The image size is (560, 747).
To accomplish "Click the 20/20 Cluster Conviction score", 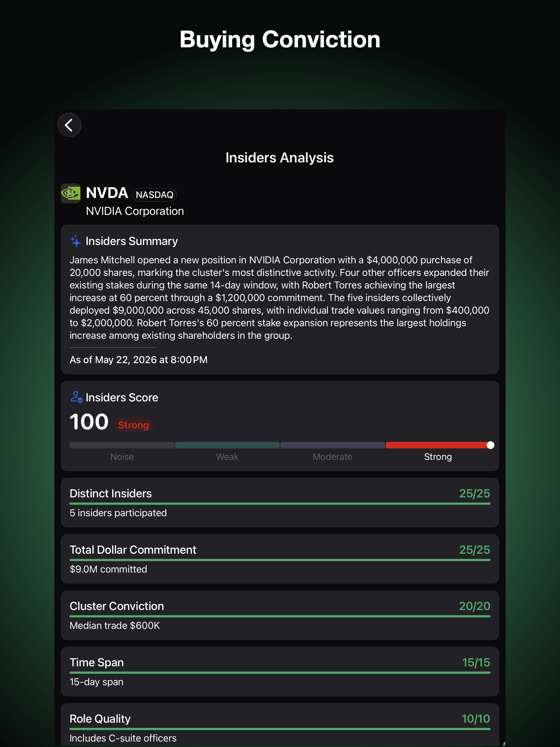I will pos(474,606).
